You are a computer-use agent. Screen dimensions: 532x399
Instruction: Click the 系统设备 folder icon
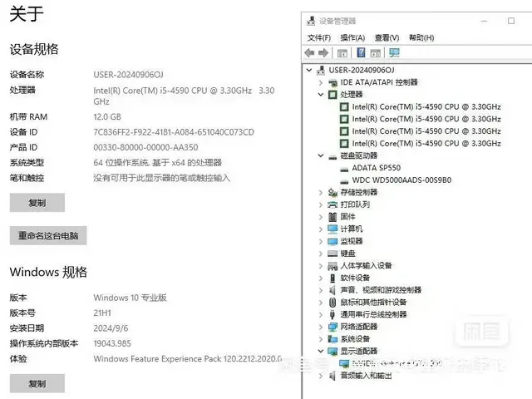coord(332,339)
